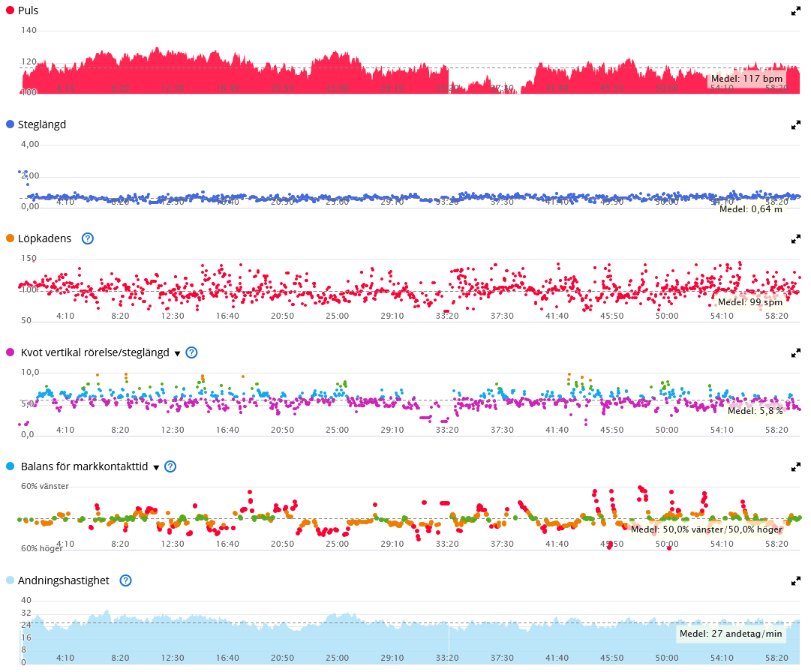Expand the Steglängd chart to fullscreen
Screen dimensions: 811x672
(795, 125)
